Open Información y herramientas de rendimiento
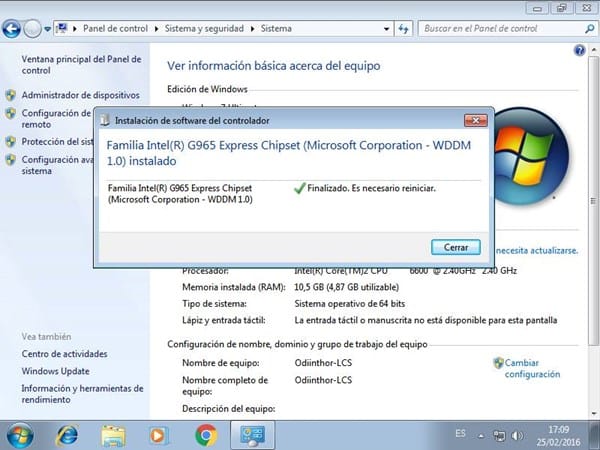This screenshot has height=450, width=600. (82, 394)
